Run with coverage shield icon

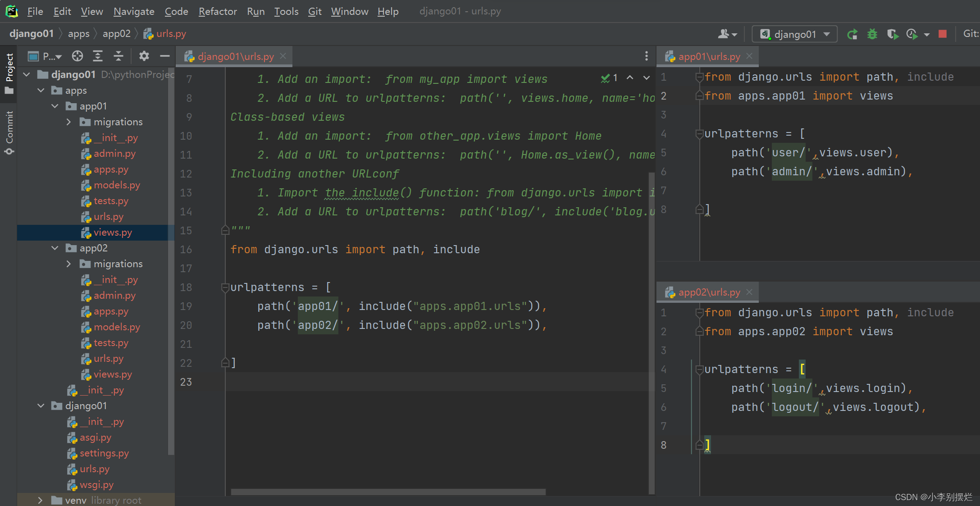pyautogui.click(x=892, y=34)
